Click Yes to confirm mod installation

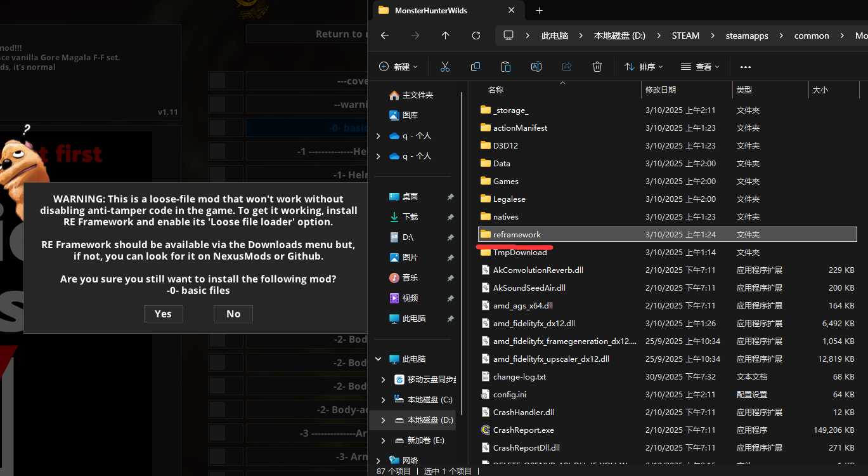163,314
